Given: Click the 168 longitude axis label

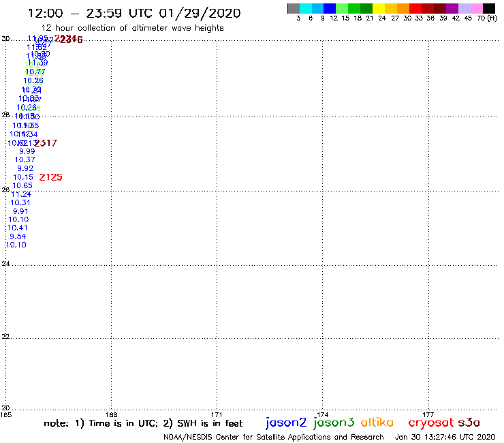Looking at the screenshot, I should coord(112,414).
